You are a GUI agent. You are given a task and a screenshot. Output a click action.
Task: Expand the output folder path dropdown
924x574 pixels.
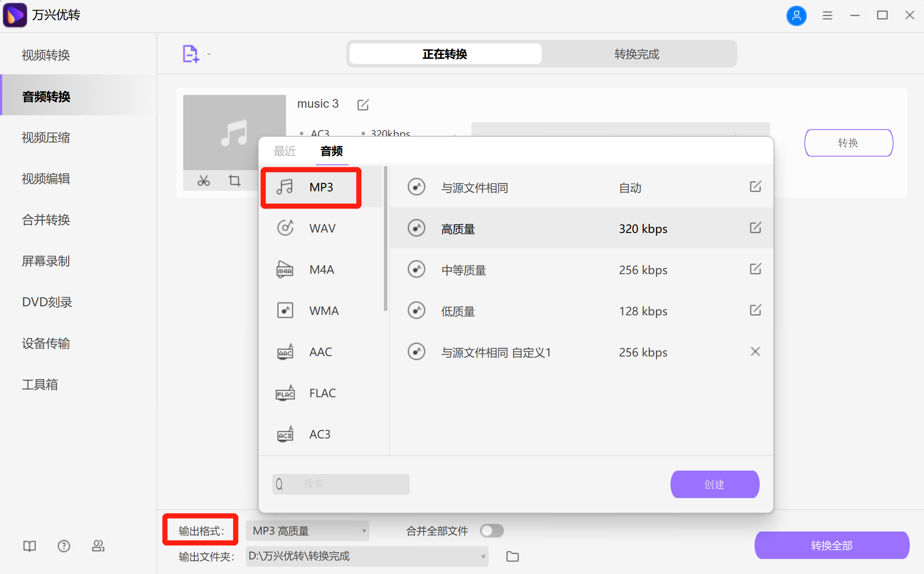pos(483,556)
